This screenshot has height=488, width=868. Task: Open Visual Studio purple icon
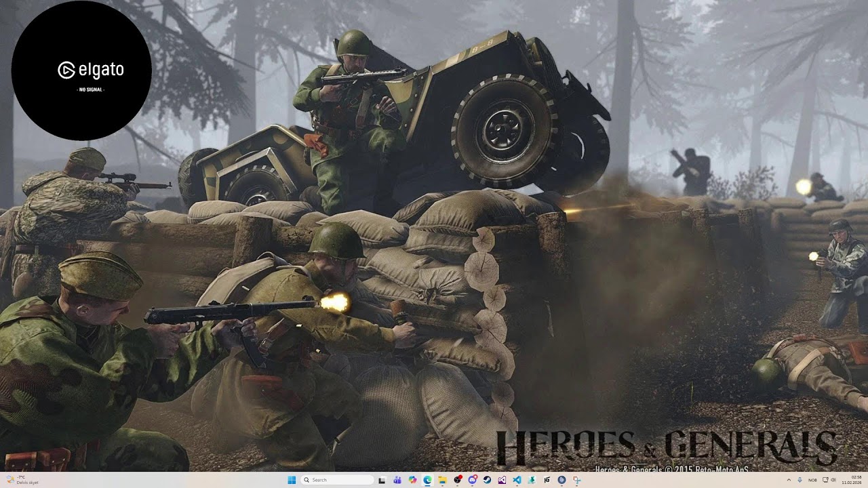[x=502, y=480]
